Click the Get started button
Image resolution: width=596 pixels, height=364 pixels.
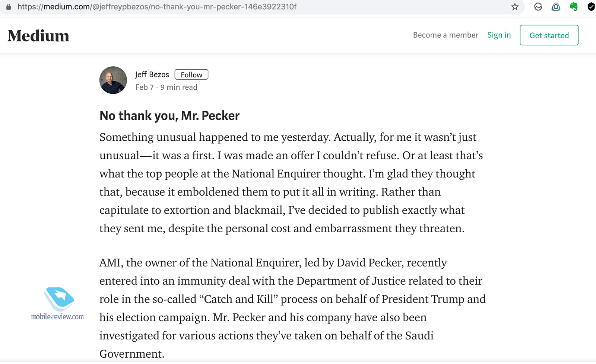click(549, 35)
